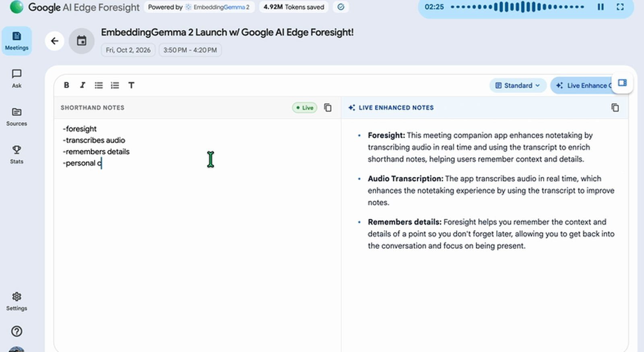Click the Powered by EmbeddingGemma 2 chip
This screenshot has height=352, width=644.
point(199,7)
